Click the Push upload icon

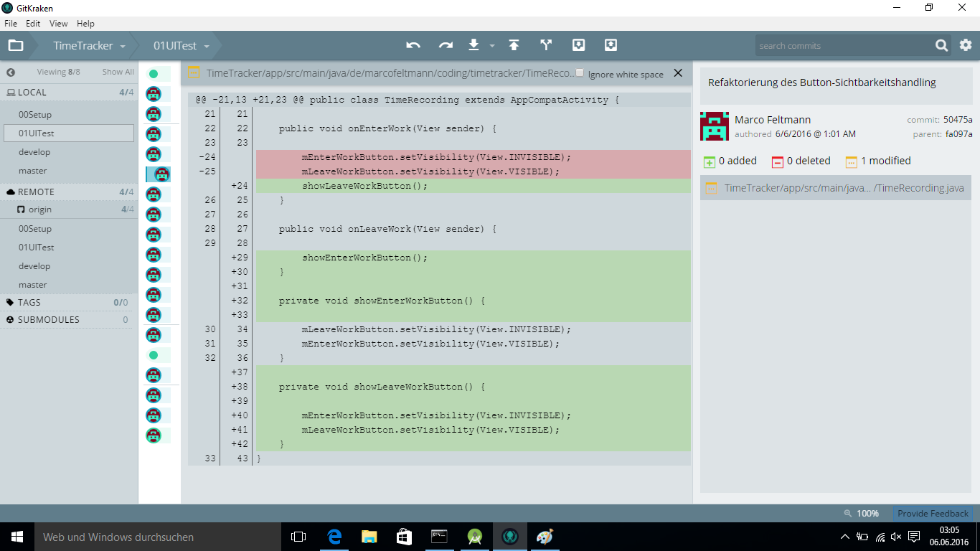pos(514,45)
